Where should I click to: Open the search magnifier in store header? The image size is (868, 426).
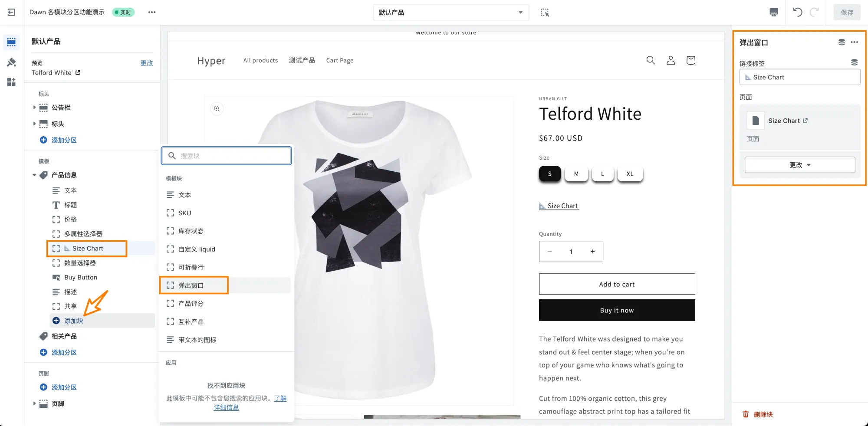[650, 60]
